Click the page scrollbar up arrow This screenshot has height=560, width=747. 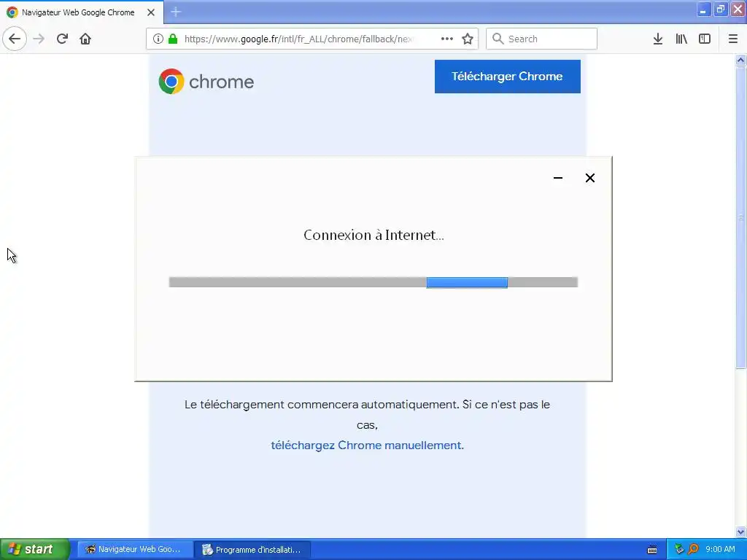pyautogui.click(x=740, y=60)
